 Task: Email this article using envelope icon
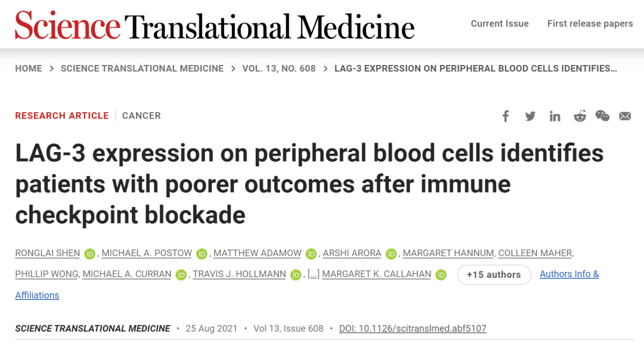coord(625,116)
